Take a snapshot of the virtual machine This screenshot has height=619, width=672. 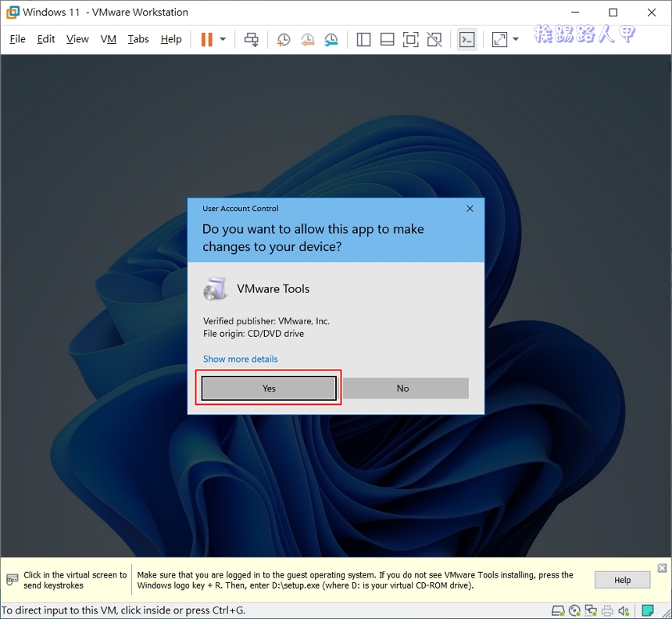[283, 39]
